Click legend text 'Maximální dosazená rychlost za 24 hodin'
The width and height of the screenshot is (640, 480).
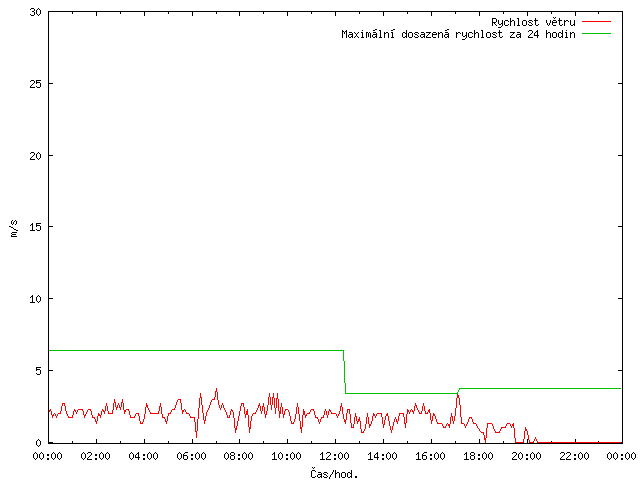pos(458,34)
